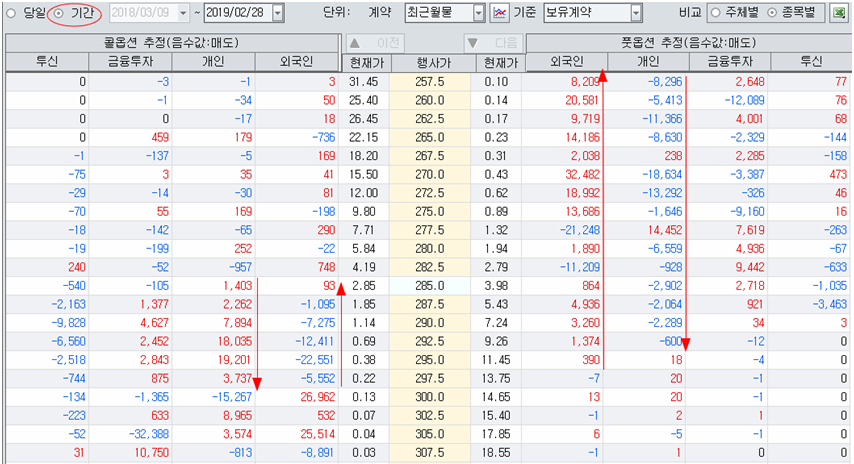Click put 금융투자 value 9,442
854x464 pixels.
[750, 267]
